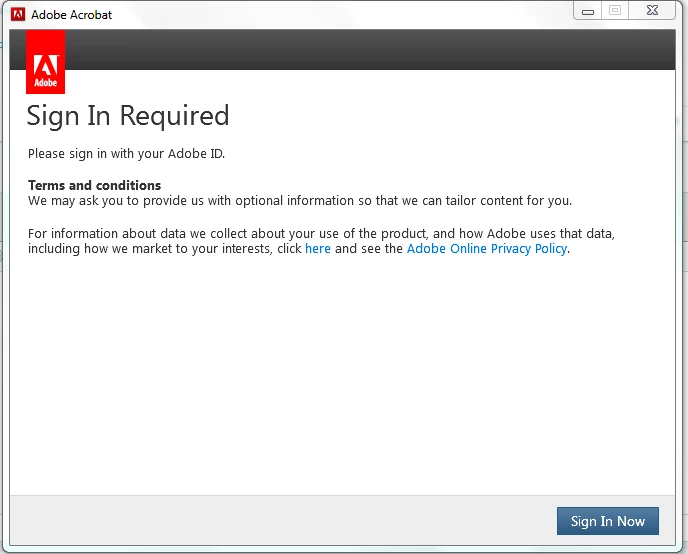
Task: Click the 'Adobe Acrobat' window title text
Action: point(72,15)
